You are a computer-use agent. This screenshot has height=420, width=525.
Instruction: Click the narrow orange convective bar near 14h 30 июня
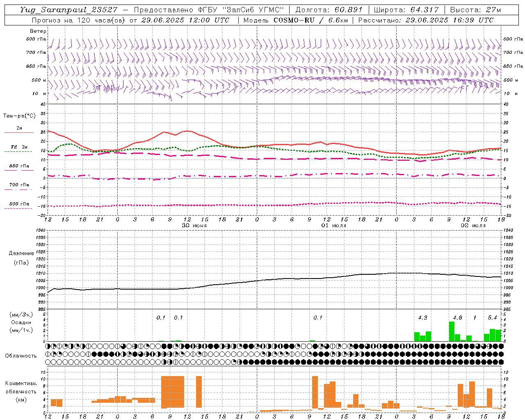199,392
